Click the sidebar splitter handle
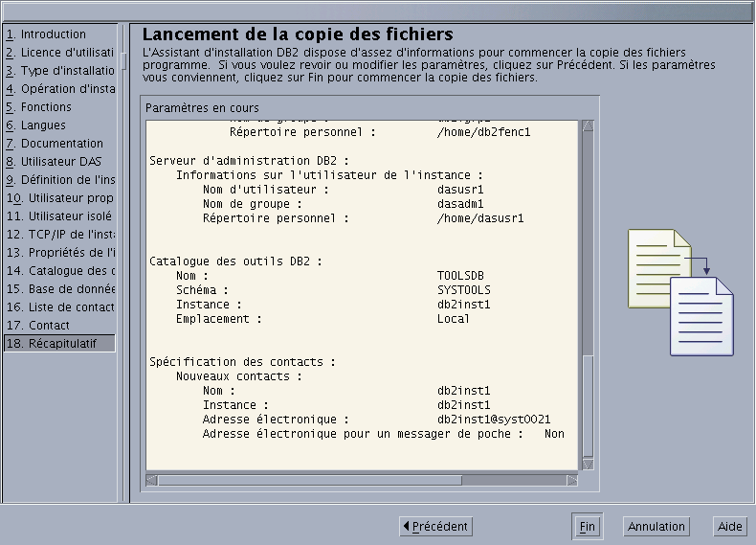This screenshot has height=545, width=756. point(123,61)
